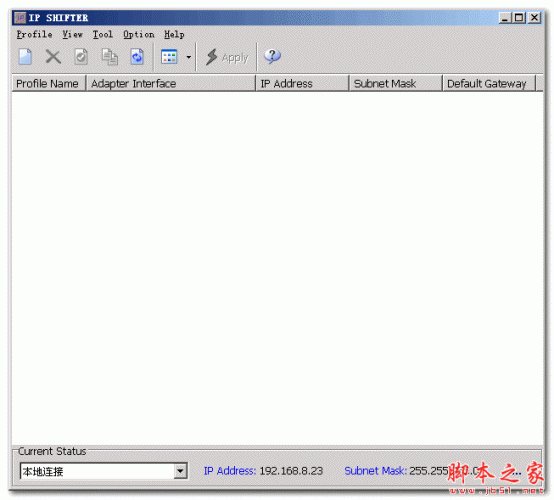Image resolution: width=554 pixels, height=500 pixels.
Task: Click the View mode grid icon
Action: tap(169, 57)
